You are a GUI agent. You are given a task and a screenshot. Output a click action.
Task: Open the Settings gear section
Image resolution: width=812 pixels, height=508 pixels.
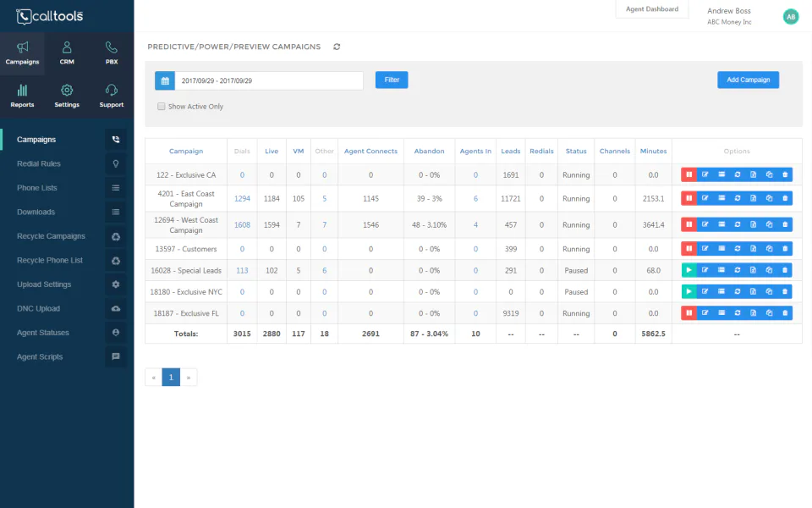(x=67, y=97)
